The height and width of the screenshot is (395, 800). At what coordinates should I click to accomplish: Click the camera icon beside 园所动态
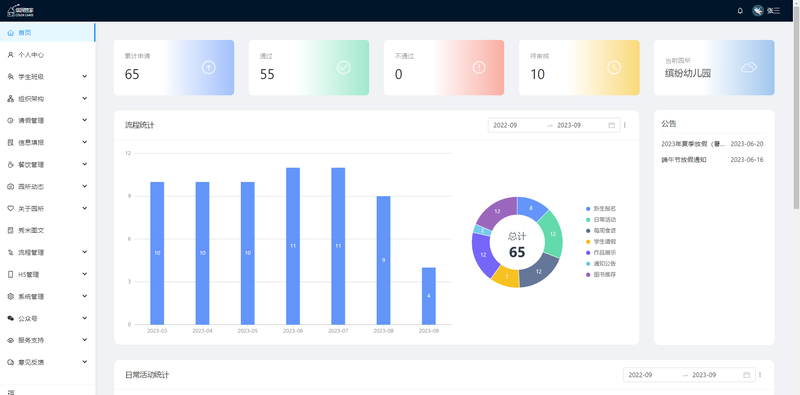(11, 186)
